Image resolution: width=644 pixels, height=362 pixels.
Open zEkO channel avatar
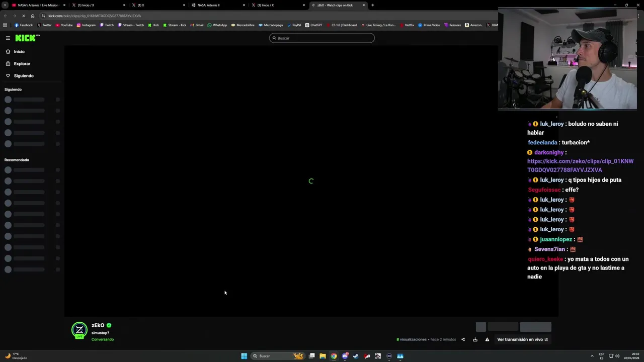(x=79, y=330)
